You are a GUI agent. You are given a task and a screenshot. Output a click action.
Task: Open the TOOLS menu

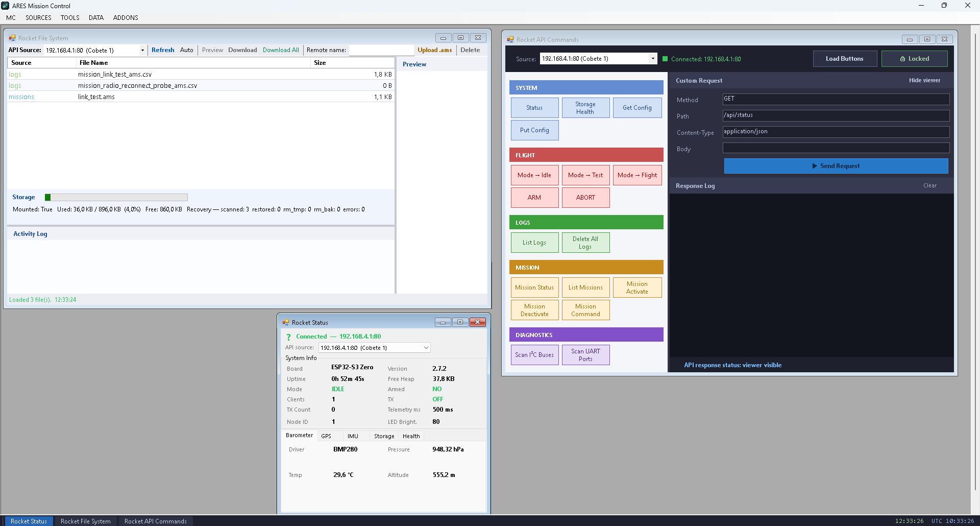tap(70, 18)
